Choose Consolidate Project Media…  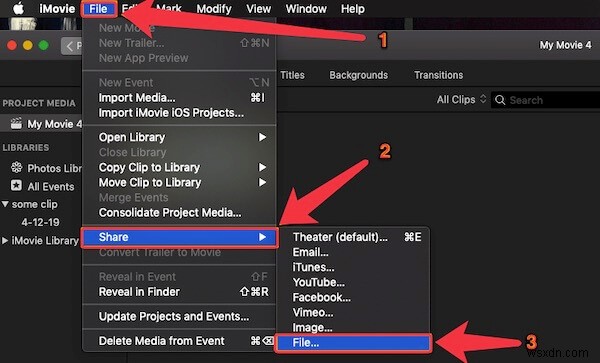coord(179,213)
